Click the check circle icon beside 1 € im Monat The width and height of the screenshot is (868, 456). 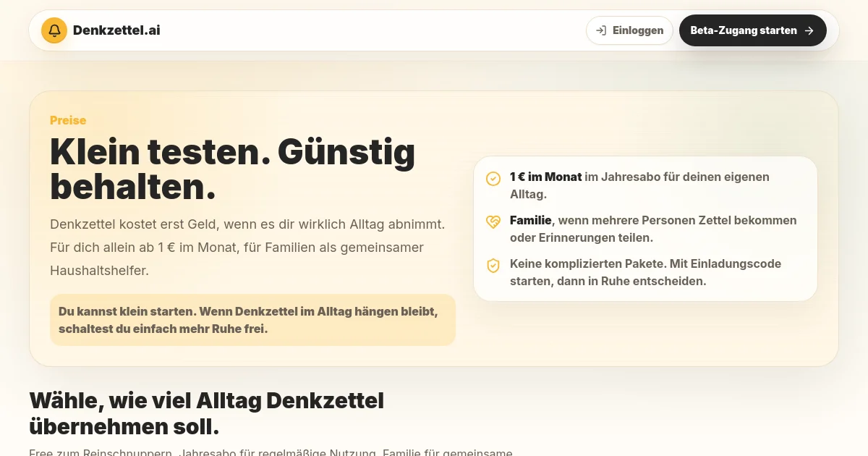coord(493,178)
